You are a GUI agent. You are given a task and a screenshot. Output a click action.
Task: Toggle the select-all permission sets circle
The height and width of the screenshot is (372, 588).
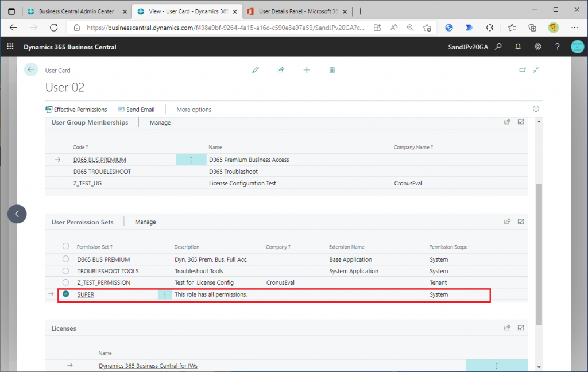(65, 246)
